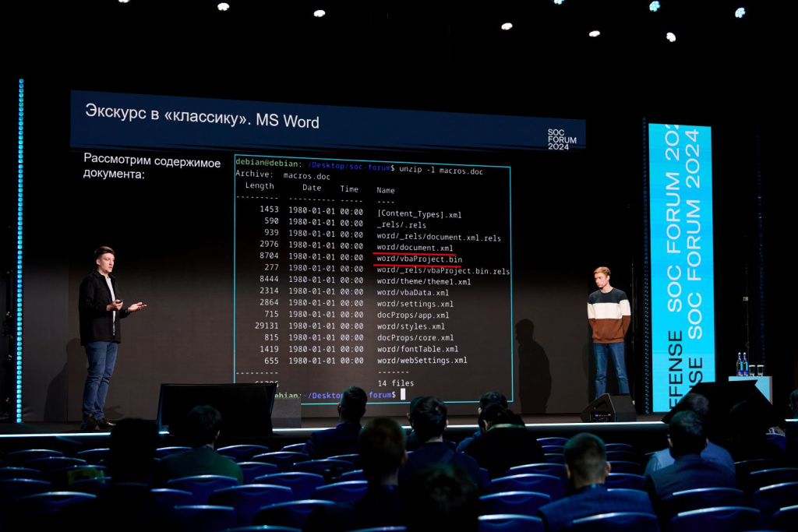798x532 pixels.
Task: Select the _rels/.rels entry in the listing
Action: coord(401,225)
